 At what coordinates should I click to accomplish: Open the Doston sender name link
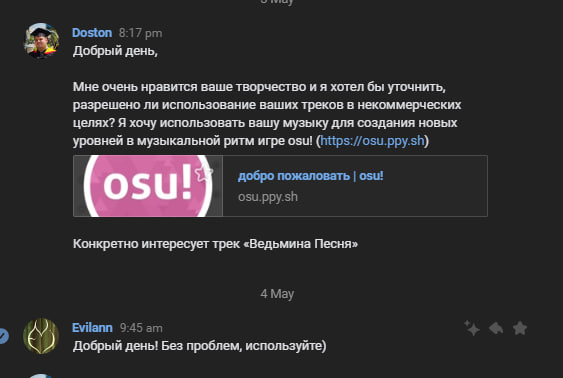[92, 33]
